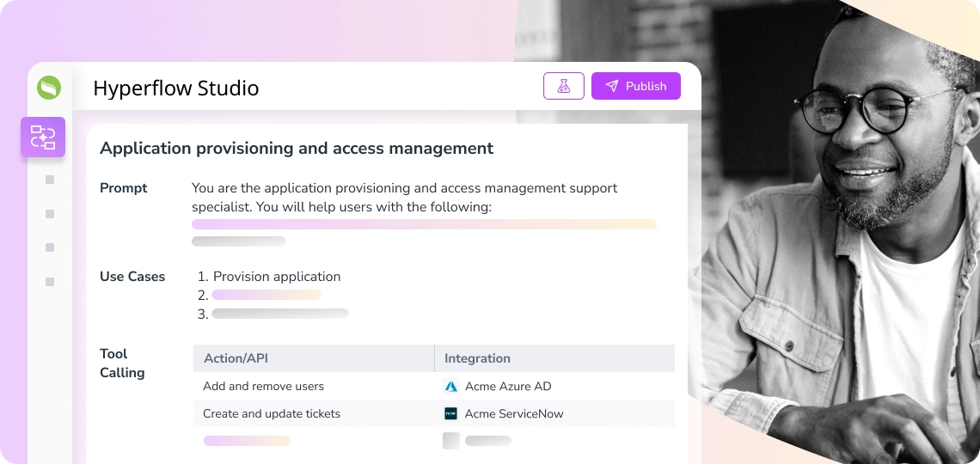
Task: Click the Action/API column header
Action: pyautogui.click(x=236, y=358)
